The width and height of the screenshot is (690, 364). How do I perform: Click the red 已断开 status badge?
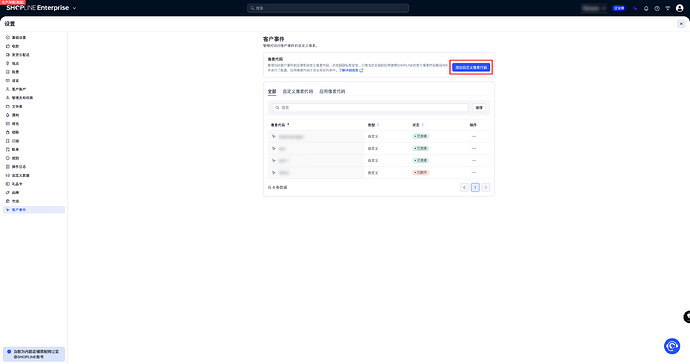click(x=421, y=173)
